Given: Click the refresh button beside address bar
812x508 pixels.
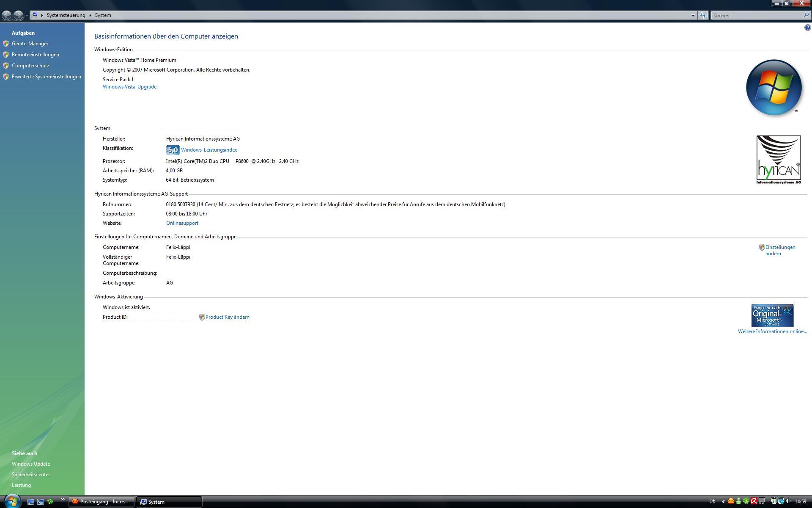Looking at the screenshot, I should click(x=702, y=15).
